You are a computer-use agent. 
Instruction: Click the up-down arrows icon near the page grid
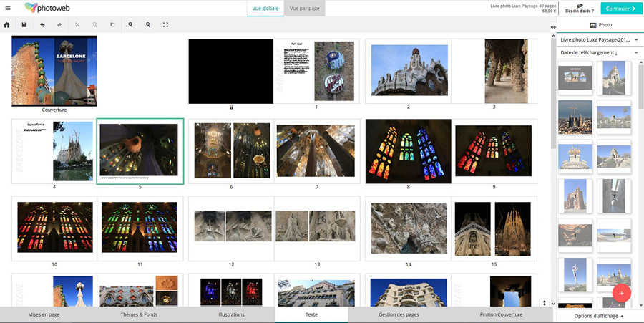point(545,303)
